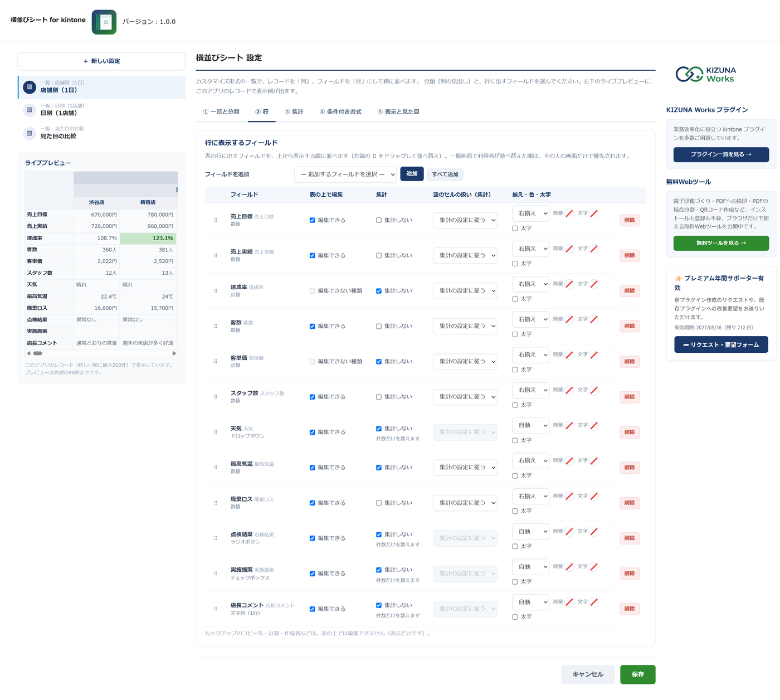Uncheck 集計しない for the 最高気温 field
This screenshot has height=700, width=780.
pyautogui.click(x=379, y=468)
